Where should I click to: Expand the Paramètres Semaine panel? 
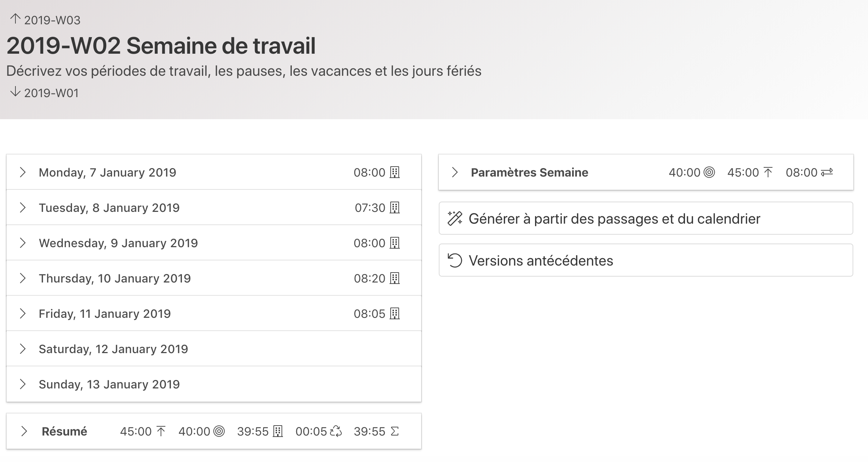(455, 173)
